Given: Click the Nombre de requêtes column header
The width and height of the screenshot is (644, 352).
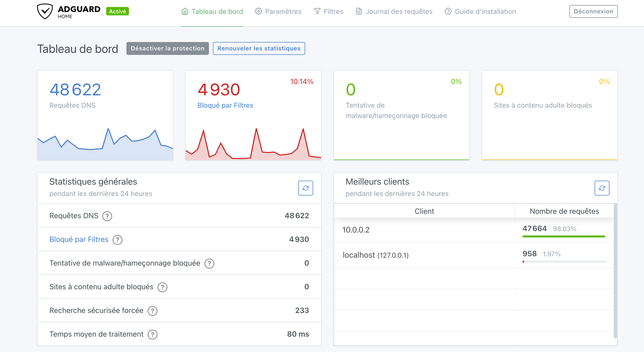Looking at the screenshot, I should click(564, 211).
